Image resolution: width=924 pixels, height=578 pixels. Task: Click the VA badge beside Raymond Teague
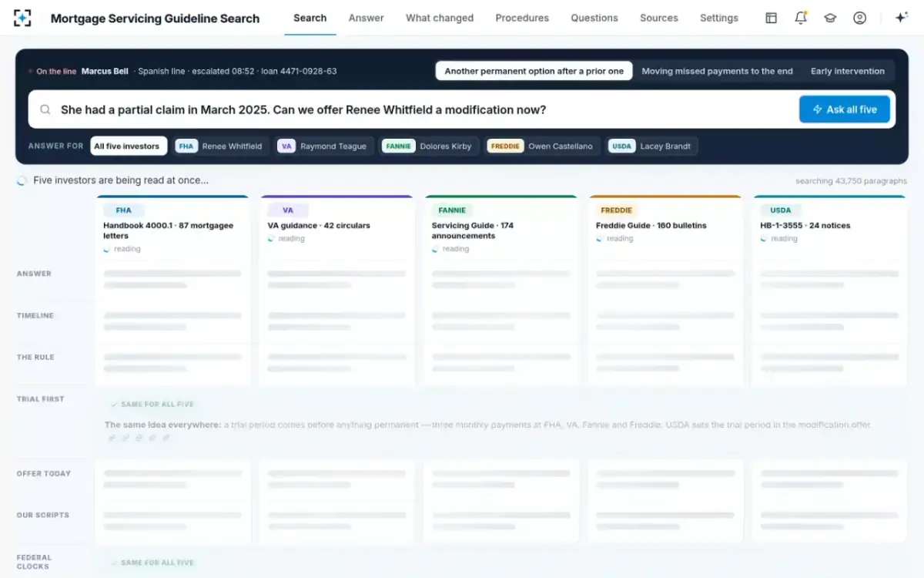click(x=286, y=146)
